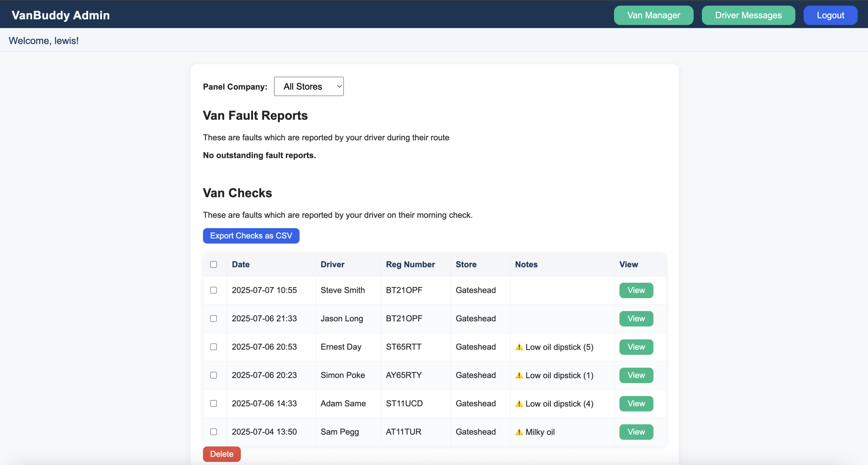
Task: Click the warning icon beside Low oil dipstick (4)
Action: click(519, 403)
